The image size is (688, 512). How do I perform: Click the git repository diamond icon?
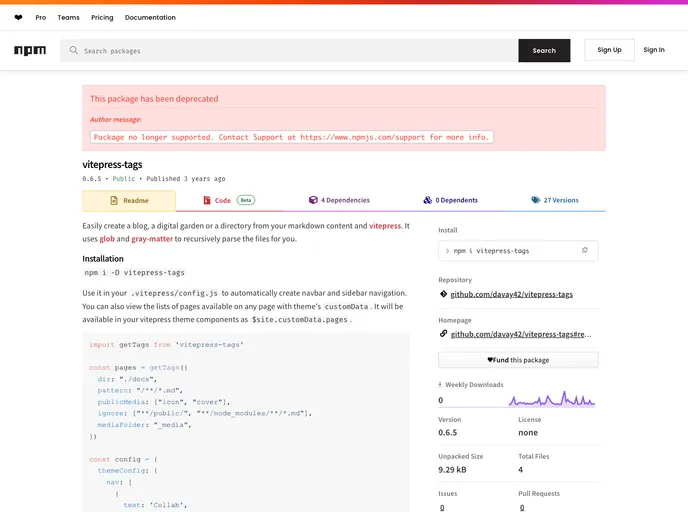pyautogui.click(x=444, y=294)
